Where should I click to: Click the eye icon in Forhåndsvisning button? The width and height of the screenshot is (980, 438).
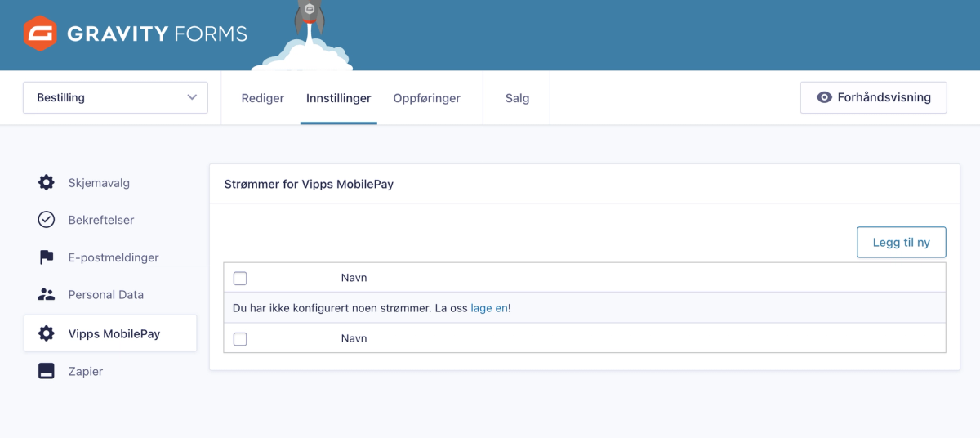824,97
